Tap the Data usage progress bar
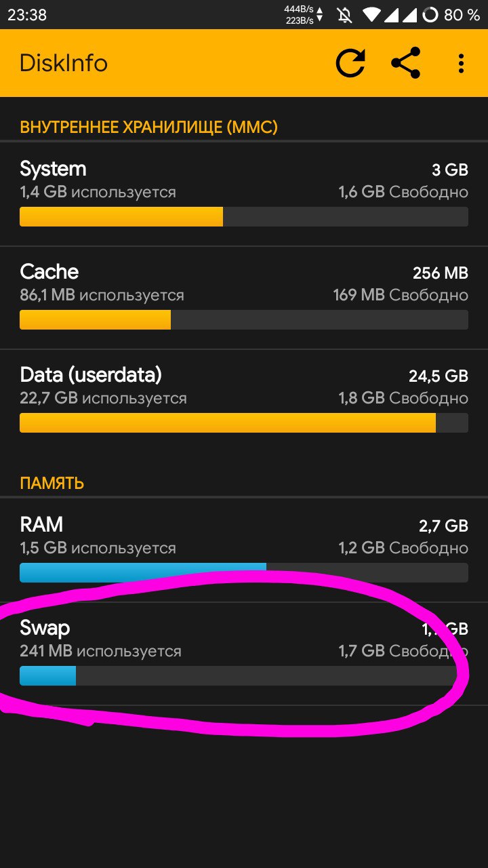Screen dimensions: 488x868 244,422
